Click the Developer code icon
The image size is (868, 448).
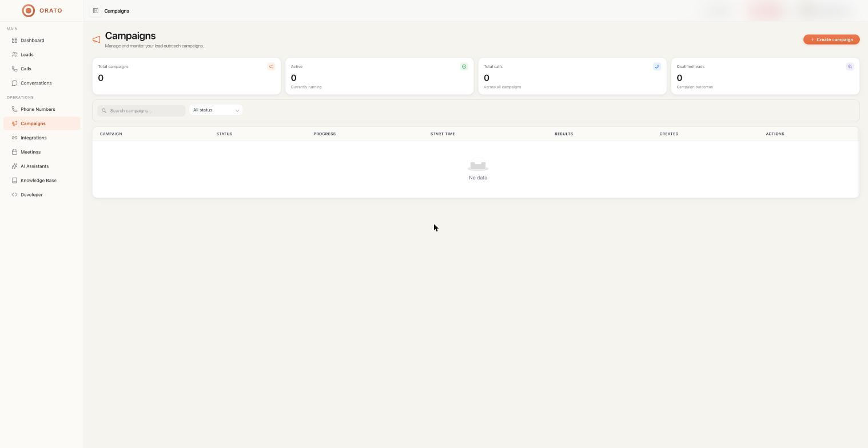[14, 195]
